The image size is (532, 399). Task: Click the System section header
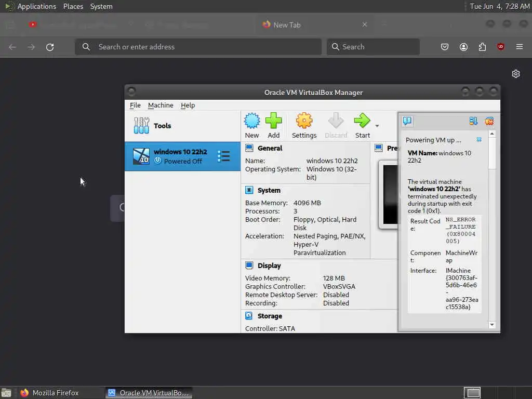(269, 190)
